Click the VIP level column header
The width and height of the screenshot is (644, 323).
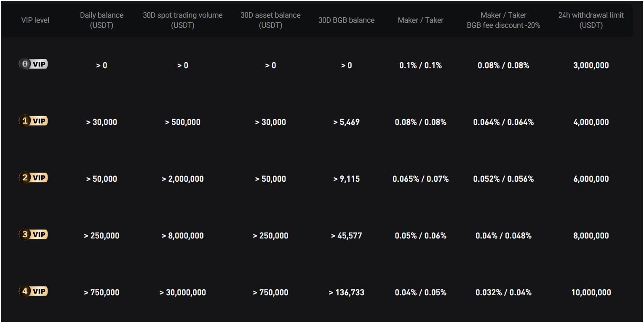(35, 20)
